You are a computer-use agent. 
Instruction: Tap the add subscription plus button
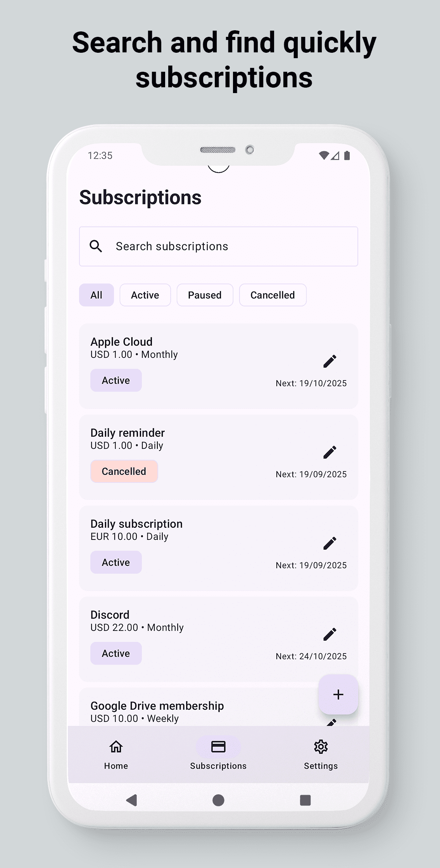338,695
